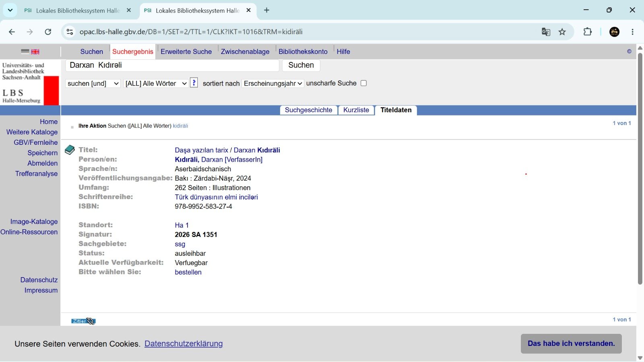This screenshot has width=644, height=362.
Task: Click the page vertical scrollbar thumb
Action: (640, 169)
